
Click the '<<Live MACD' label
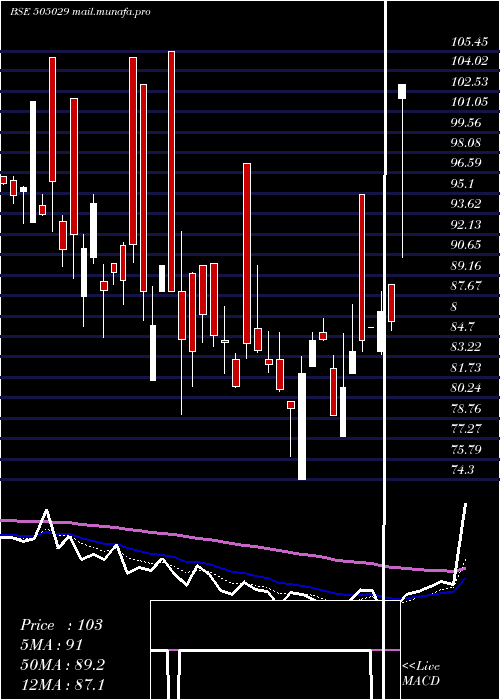421,674
